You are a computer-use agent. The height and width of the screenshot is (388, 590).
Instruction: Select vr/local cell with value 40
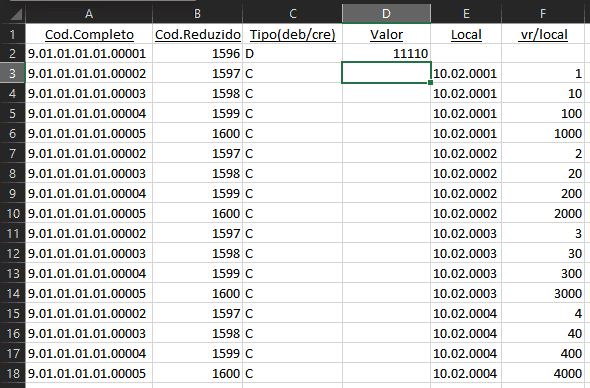click(x=543, y=333)
